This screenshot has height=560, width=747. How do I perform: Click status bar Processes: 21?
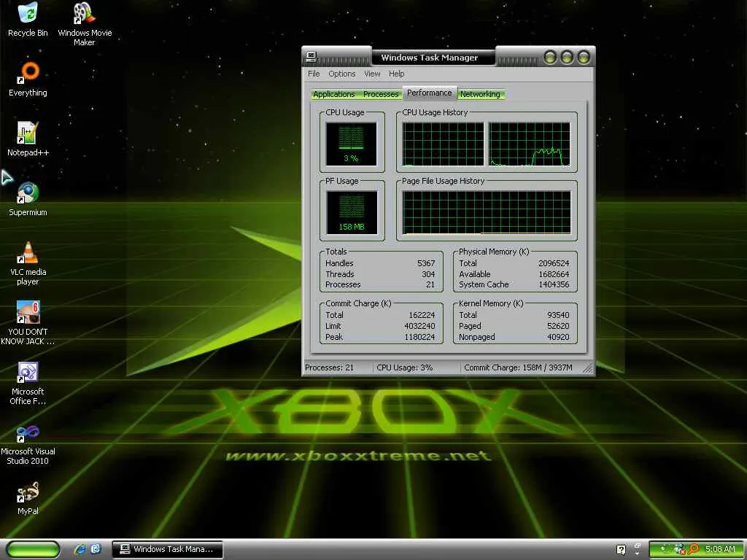[x=329, y=367]
